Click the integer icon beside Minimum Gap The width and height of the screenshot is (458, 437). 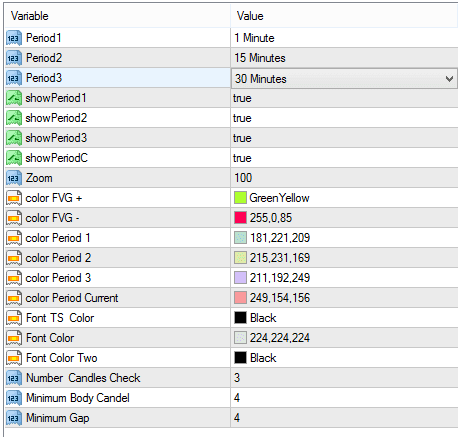[14, 418]
